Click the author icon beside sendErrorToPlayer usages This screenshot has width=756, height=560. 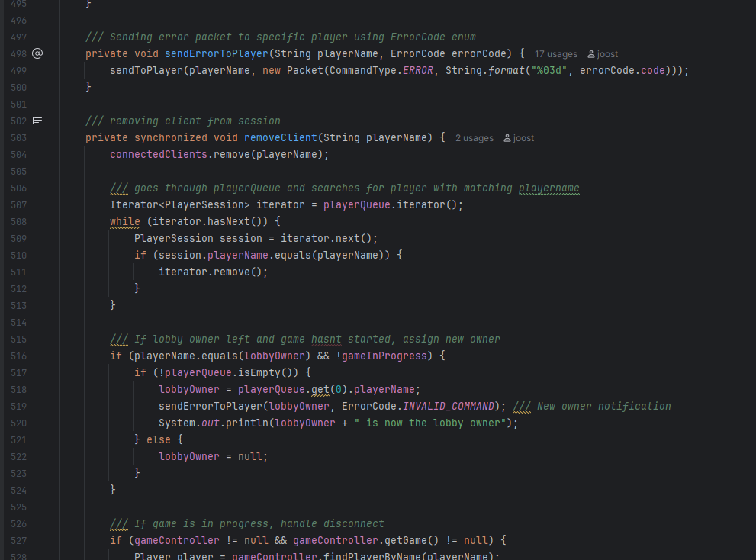click(x=591, y=54)
